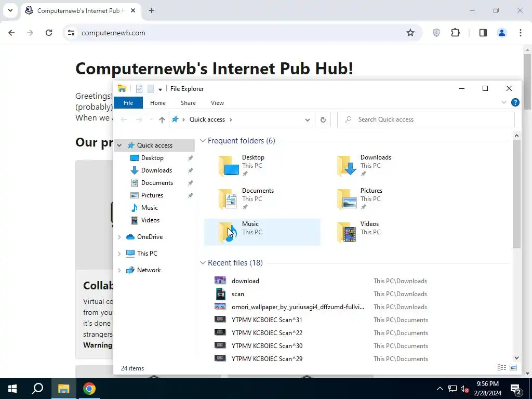Select Music in the navigation pane

(149, 208)
